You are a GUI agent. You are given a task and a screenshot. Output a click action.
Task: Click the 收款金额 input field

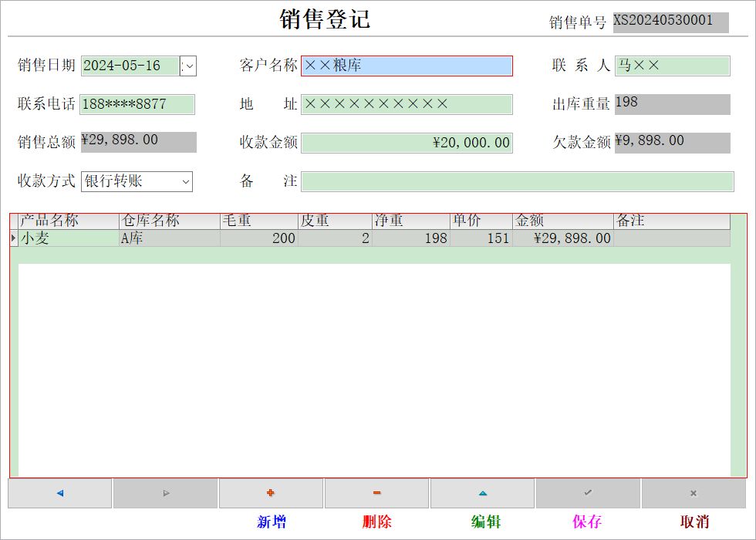tap(407, 143)
